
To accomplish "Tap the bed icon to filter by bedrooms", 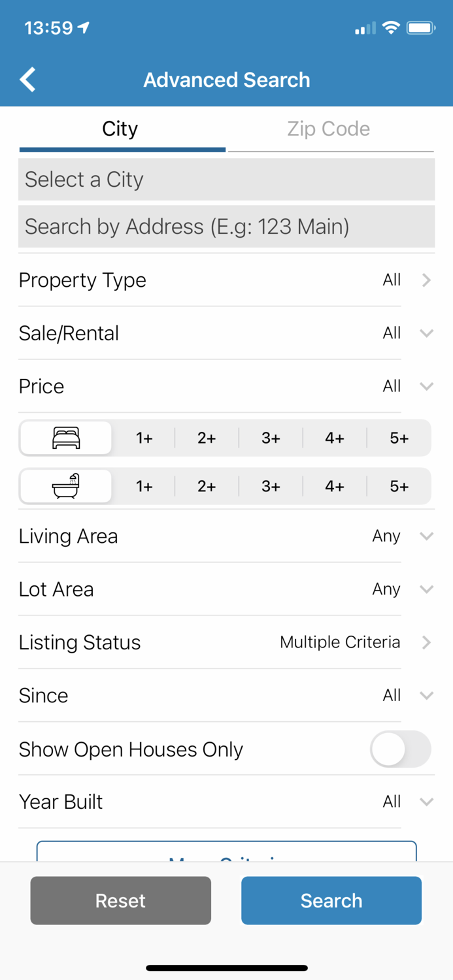I will [x=65, y=438].
